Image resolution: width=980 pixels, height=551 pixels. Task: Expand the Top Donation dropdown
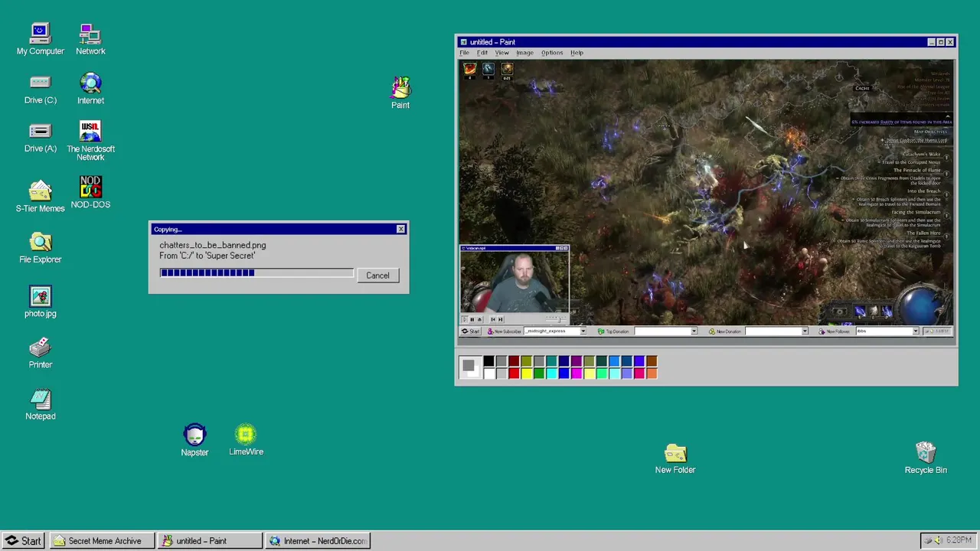click(694, 331)
